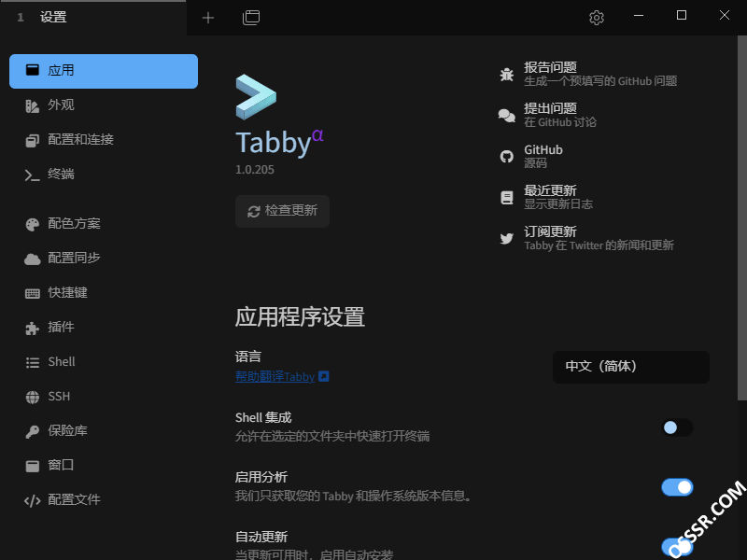The height and width of the screenshot is (560, 747).
Task: Switch to the 设置 tab
Action: click(x=93, y=18)
